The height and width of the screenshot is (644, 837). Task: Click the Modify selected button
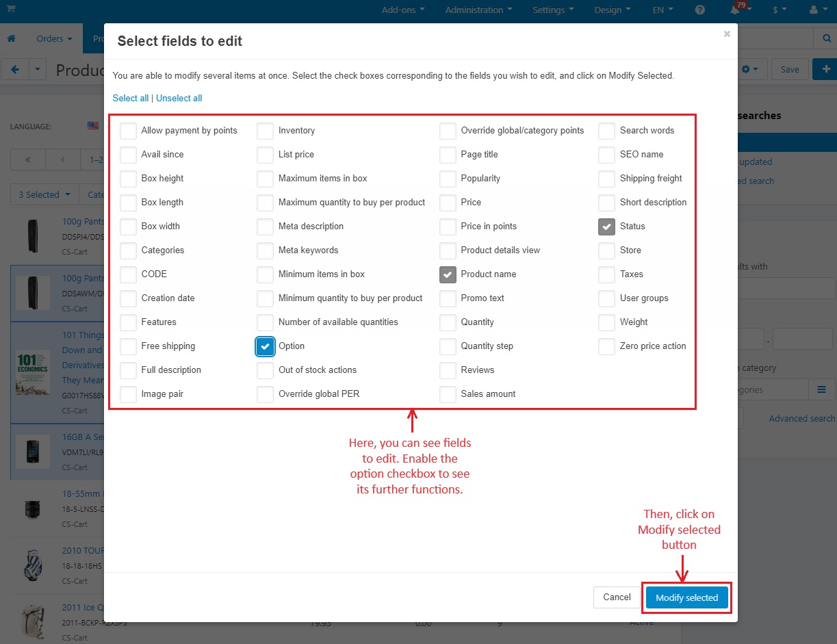(687, 597)
